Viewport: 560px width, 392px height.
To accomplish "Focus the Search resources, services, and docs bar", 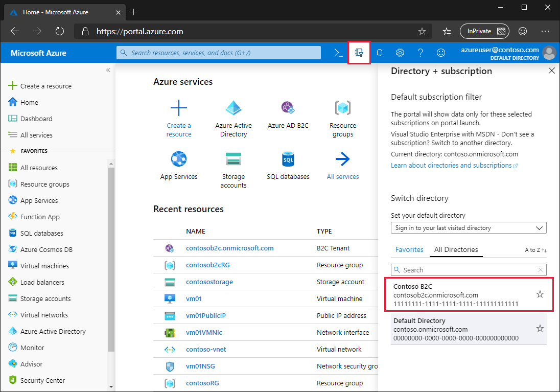I will click(219, 53).
